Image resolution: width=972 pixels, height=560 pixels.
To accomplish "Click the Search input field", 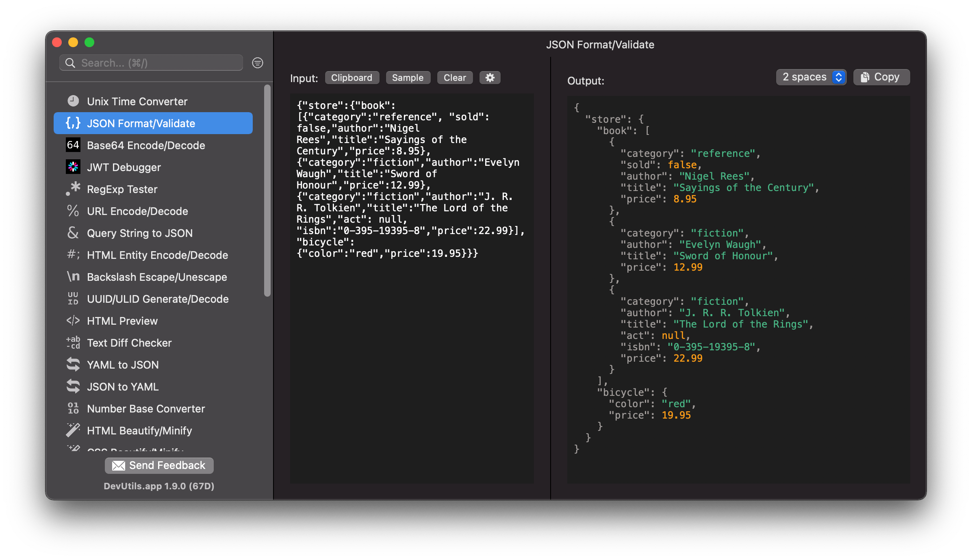I will pyautogui.click(x=157, y=63).
